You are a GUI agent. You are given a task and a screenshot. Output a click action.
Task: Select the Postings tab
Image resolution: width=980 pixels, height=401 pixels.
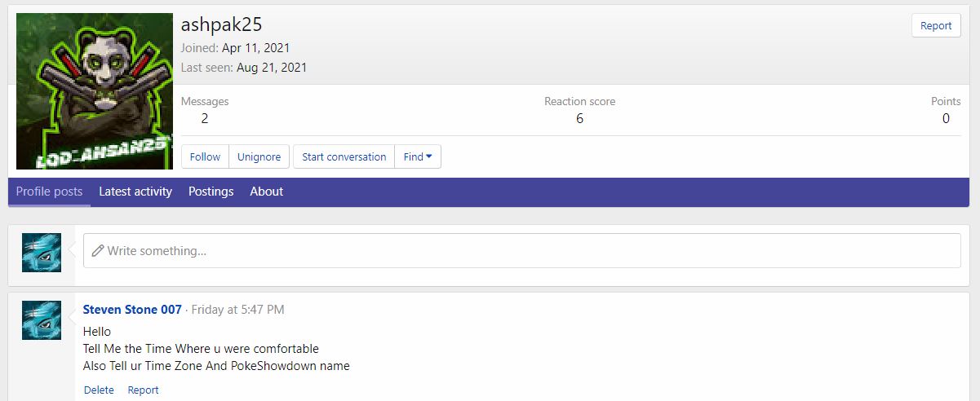click(211, 192)
